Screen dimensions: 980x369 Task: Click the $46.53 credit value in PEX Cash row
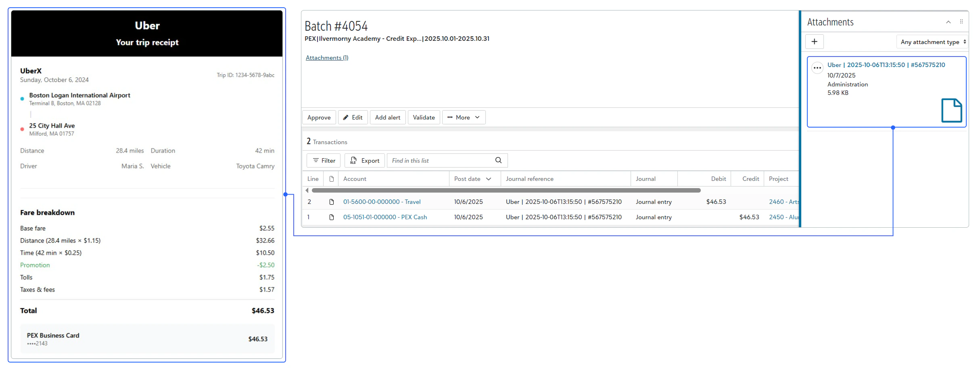coord(749,217)
